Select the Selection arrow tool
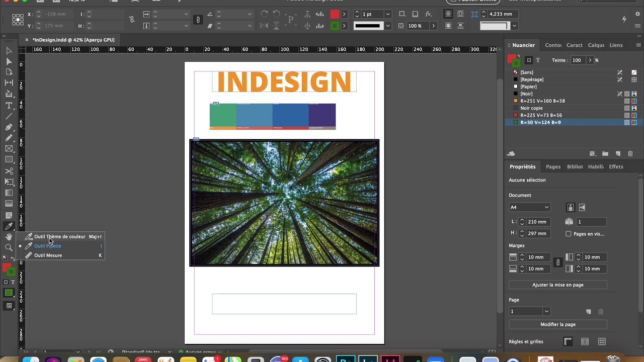Viewport: 644px width, 362px height. click(9, 51)
